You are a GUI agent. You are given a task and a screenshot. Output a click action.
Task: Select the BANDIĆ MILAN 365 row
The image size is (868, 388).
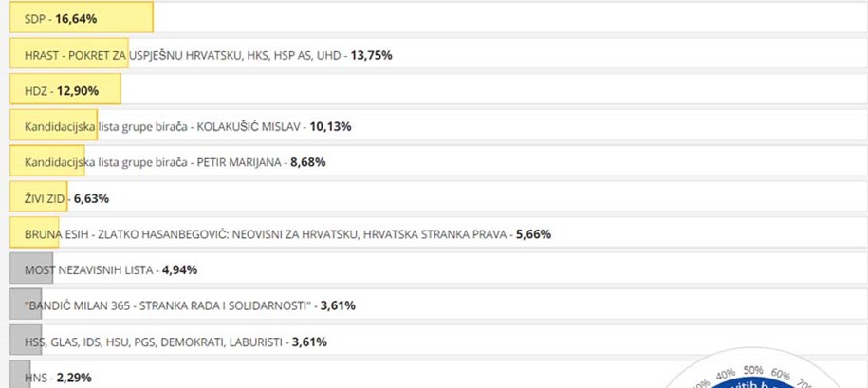[x=438, y=304]
